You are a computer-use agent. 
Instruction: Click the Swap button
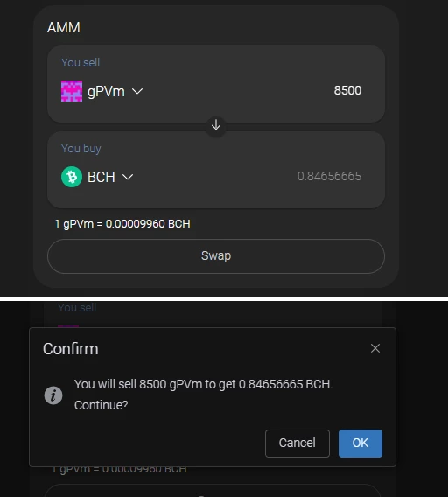point(216,256)
